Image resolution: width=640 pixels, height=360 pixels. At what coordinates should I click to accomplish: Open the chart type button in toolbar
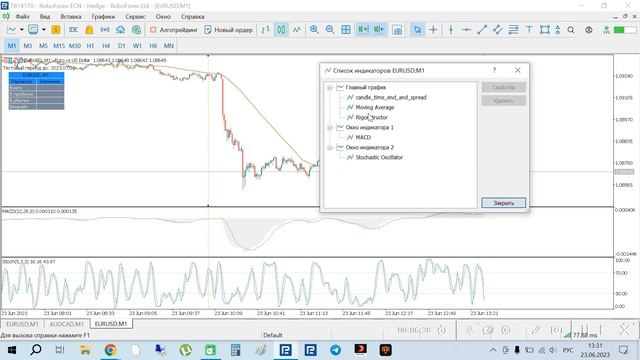[12, 30]
